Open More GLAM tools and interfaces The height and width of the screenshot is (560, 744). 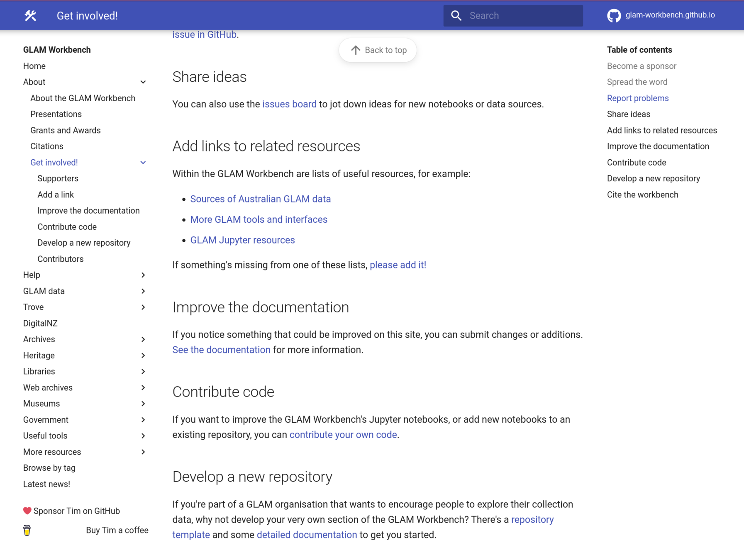click(259, 219)
